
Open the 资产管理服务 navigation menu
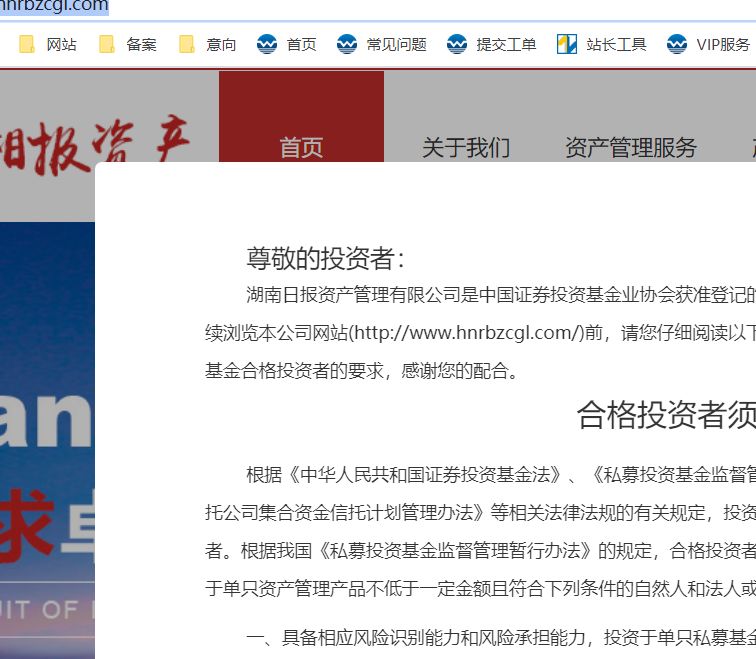point(631,148)
